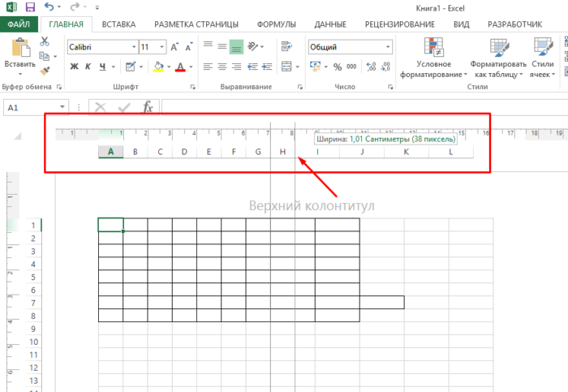
Task: Select column header K
Action: point(407,152)
